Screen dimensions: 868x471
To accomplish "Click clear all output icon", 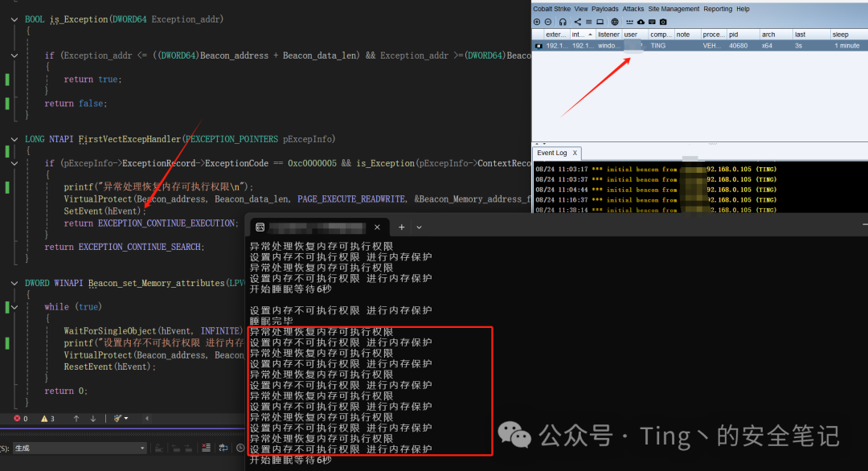I will pyautogui.click(x=206, y=448).
